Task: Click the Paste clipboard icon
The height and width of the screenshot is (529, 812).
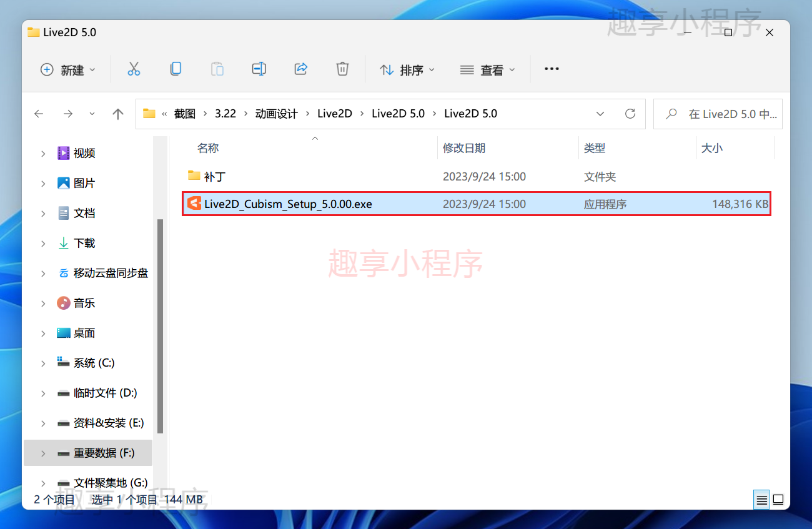Action: tap(217, 69)
